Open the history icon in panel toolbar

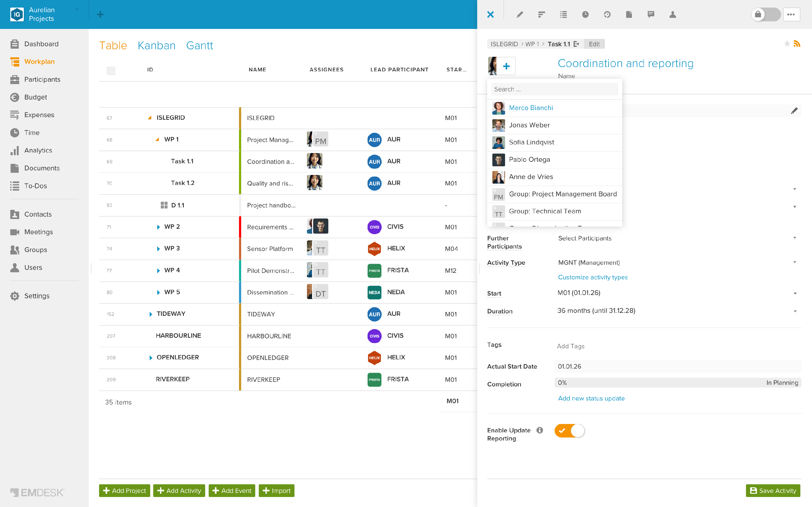click(607, 14)
